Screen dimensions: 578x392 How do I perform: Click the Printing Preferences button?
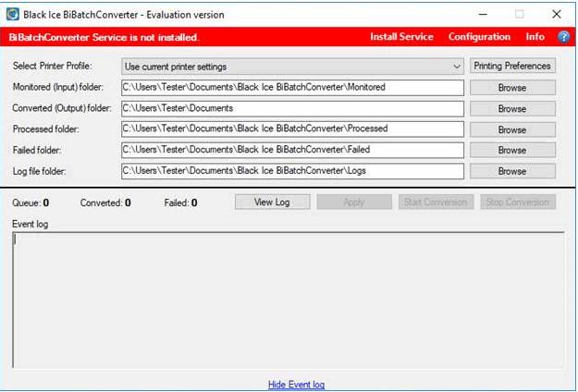point(512,66)
